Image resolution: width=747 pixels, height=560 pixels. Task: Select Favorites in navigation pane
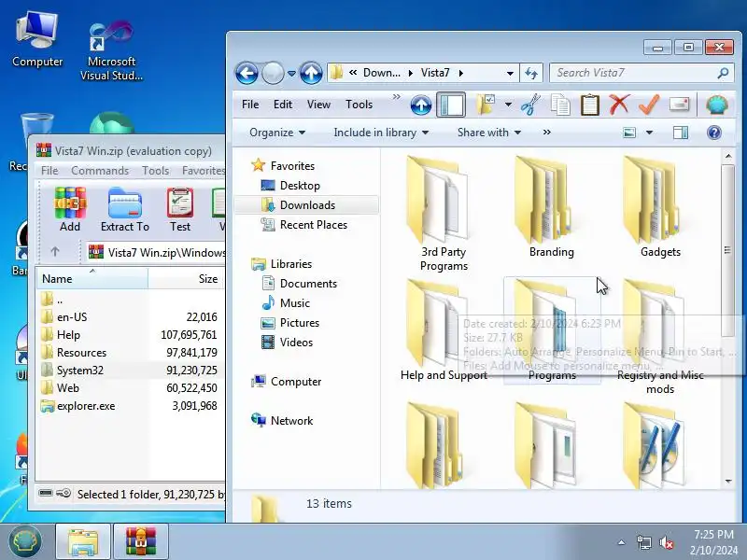coord(292,166)
